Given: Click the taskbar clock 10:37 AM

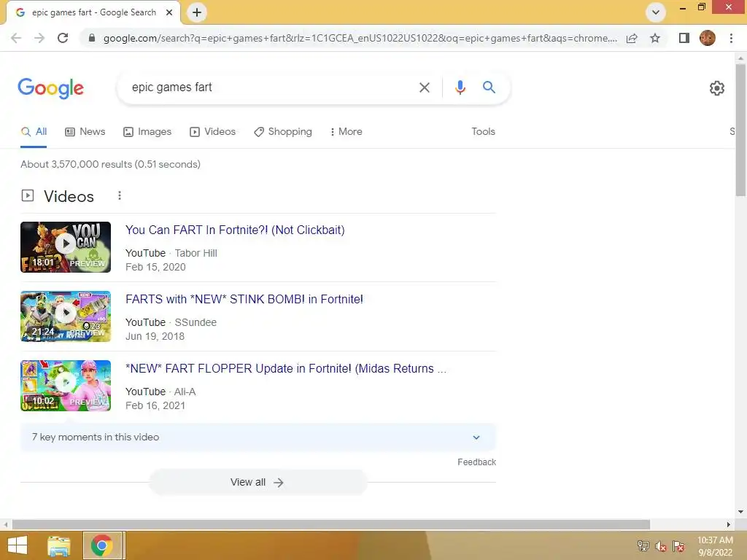Looking at the screenshot, I should 715,540.
